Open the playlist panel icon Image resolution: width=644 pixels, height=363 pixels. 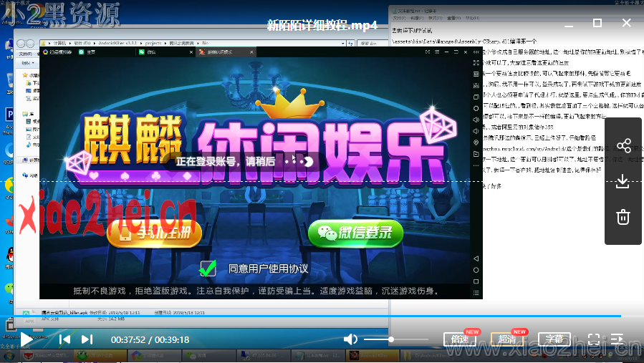click(x=617, y=339)
